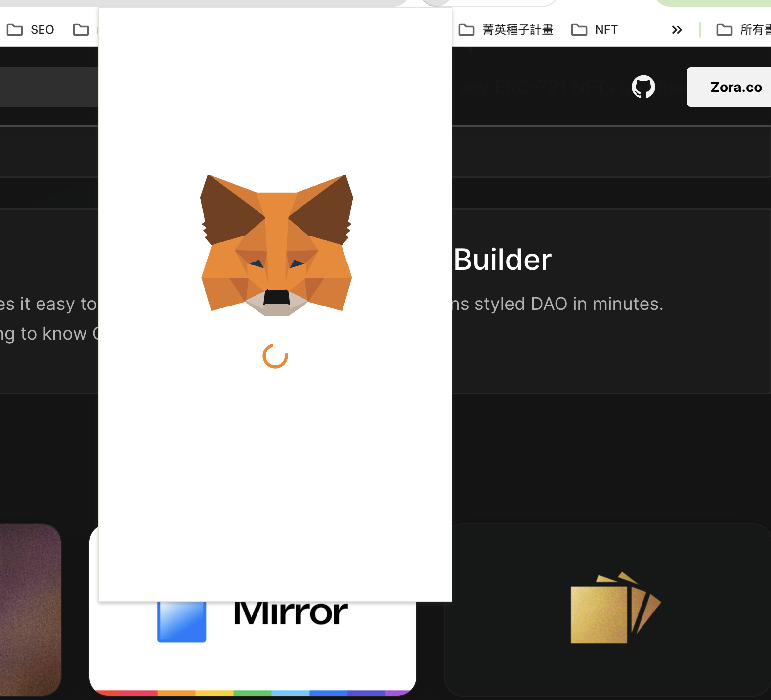This screenshot has width=771, height=700.
Task: Click the orange loading spinner
Action: [275, 356]
